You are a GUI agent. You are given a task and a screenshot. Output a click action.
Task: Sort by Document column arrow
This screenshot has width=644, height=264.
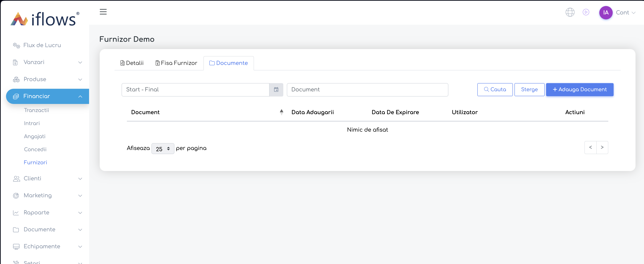coord(282,112)
